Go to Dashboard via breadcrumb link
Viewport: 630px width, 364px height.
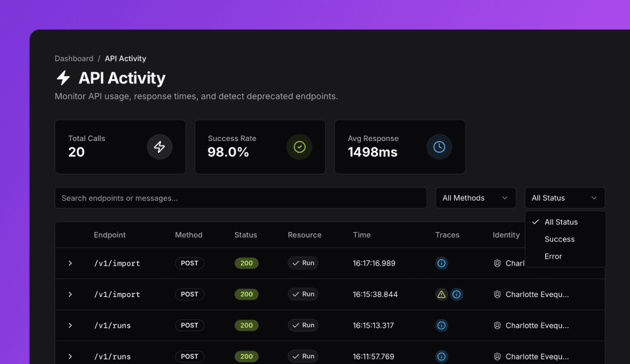tap(74, 58)
